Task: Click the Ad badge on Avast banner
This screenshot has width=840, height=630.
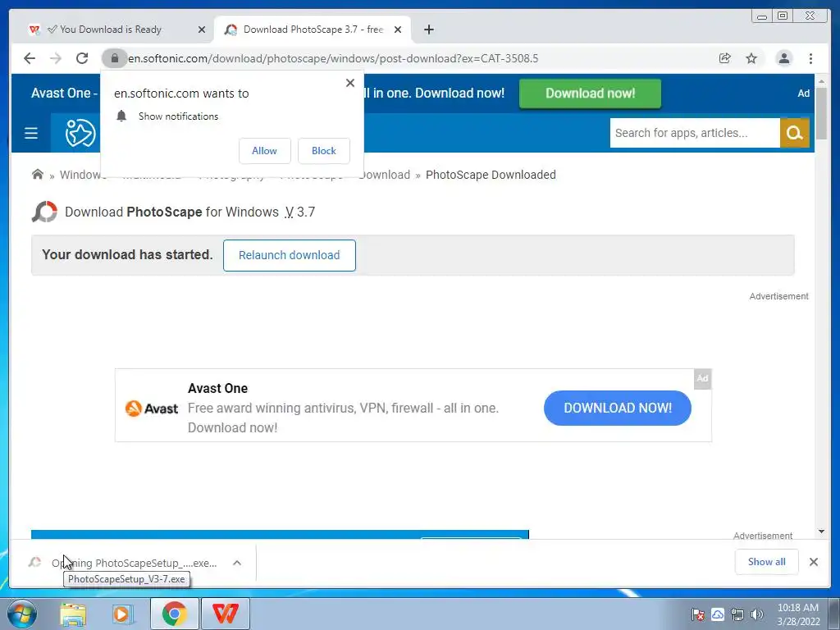Action: point(702,378)
